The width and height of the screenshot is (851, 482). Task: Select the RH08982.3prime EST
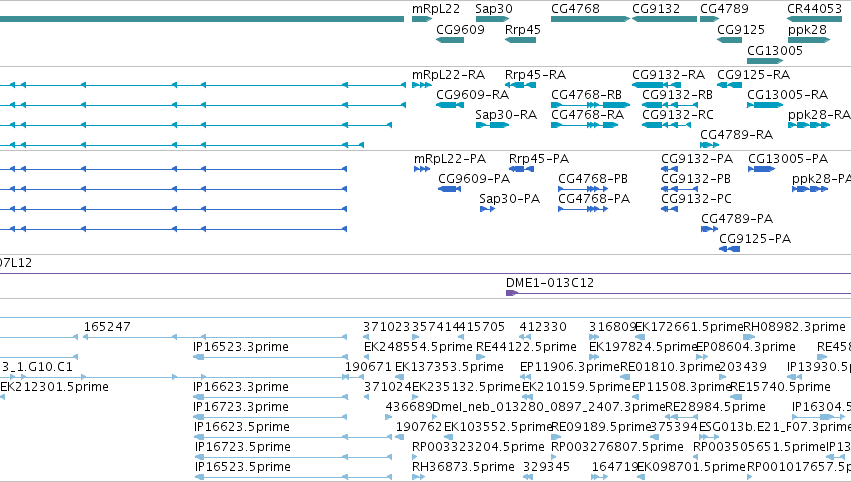[794, 327]
